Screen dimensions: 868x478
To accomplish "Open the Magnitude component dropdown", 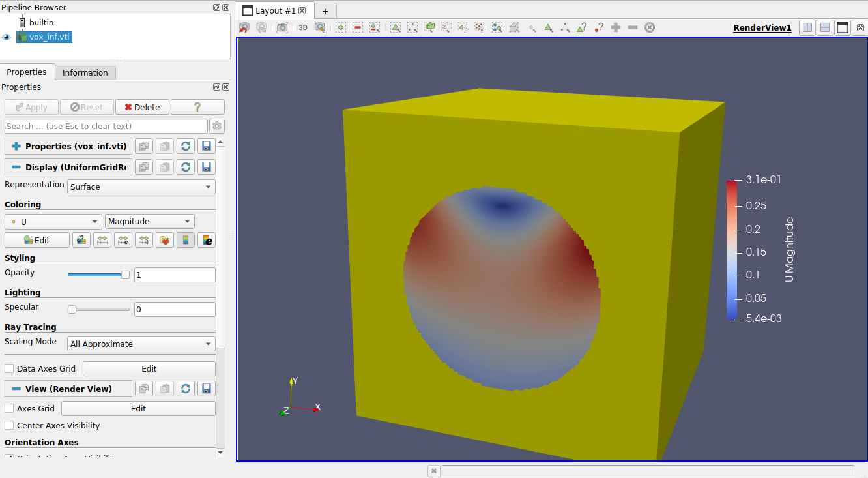I will pyautogui.click(x=149, y=222).
